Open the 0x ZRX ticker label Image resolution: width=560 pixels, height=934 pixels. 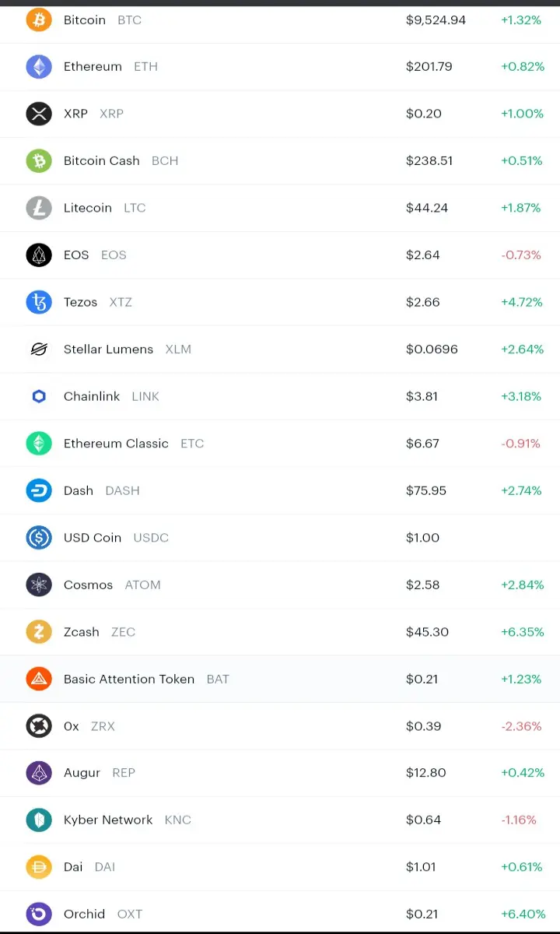pyautogui.click(x=103, y=726)
